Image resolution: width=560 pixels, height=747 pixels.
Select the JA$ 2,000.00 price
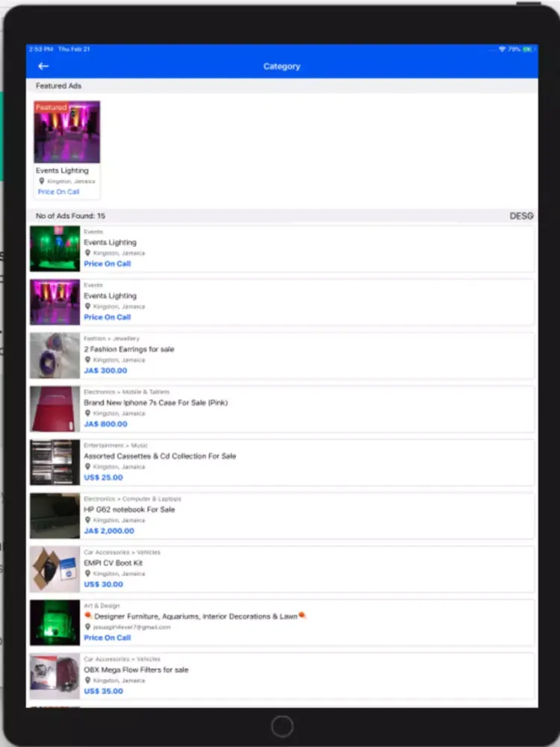pos(109,530)
